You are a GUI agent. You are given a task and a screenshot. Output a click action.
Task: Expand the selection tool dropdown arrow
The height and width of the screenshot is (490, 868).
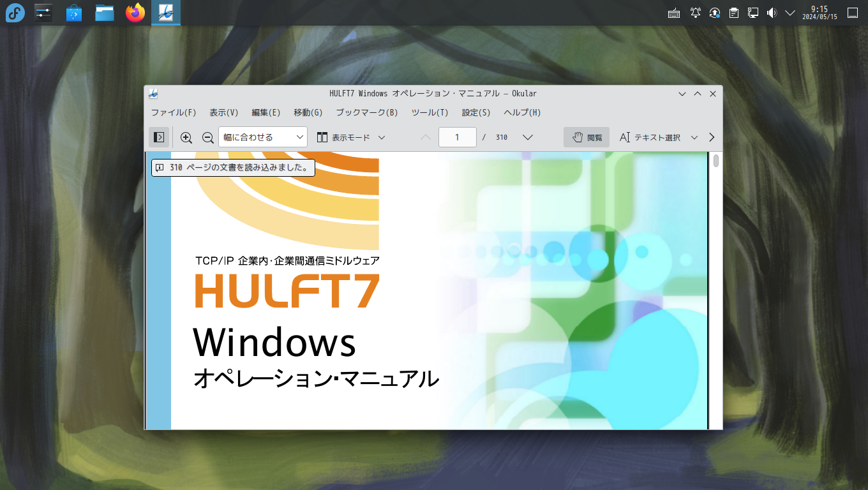tap(694, 137)
